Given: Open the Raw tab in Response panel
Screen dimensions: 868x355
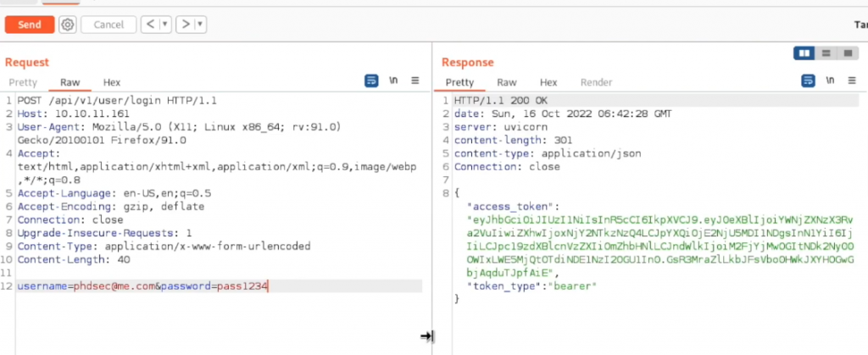Looking at the screenshot, I should pyautogui.click(x=507, y=82).
